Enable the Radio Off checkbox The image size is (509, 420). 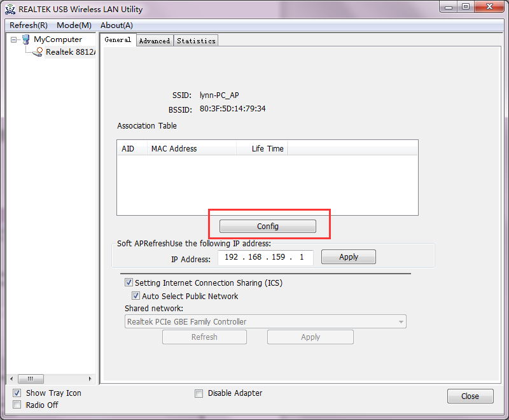point(17,405)
